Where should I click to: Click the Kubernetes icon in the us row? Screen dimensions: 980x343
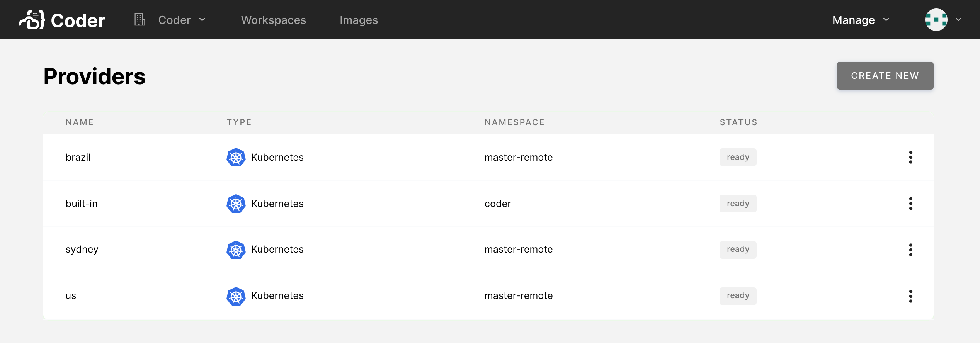[x=236, y=296]
